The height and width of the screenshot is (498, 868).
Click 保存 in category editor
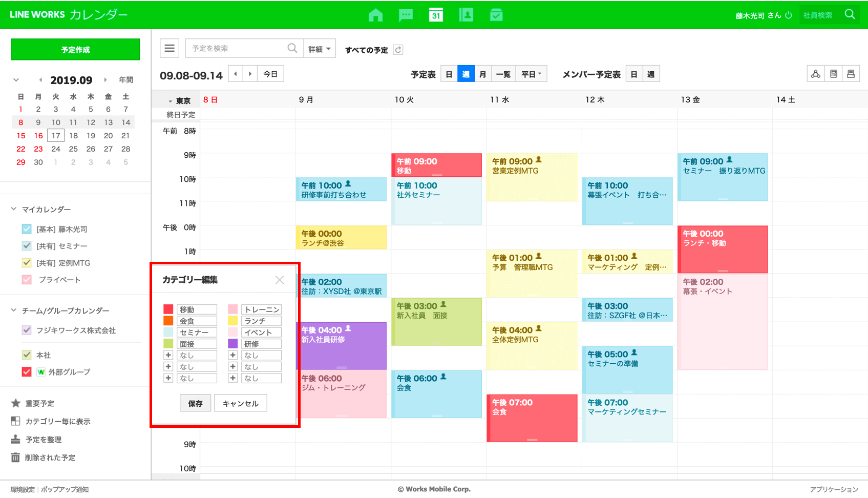pyautogui.click(x=195, y=403)
